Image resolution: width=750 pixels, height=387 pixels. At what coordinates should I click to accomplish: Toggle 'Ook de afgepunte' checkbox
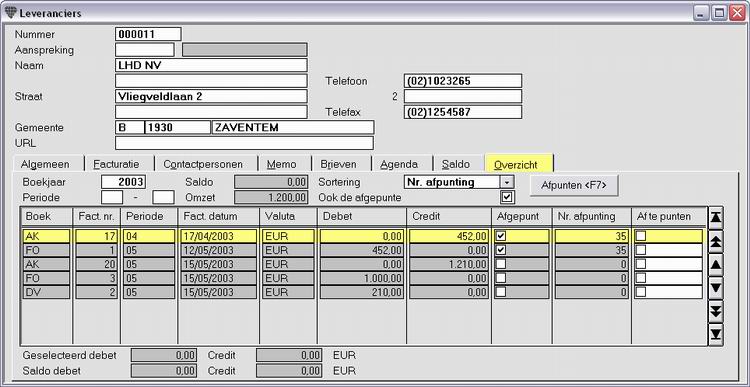(507, 197)
